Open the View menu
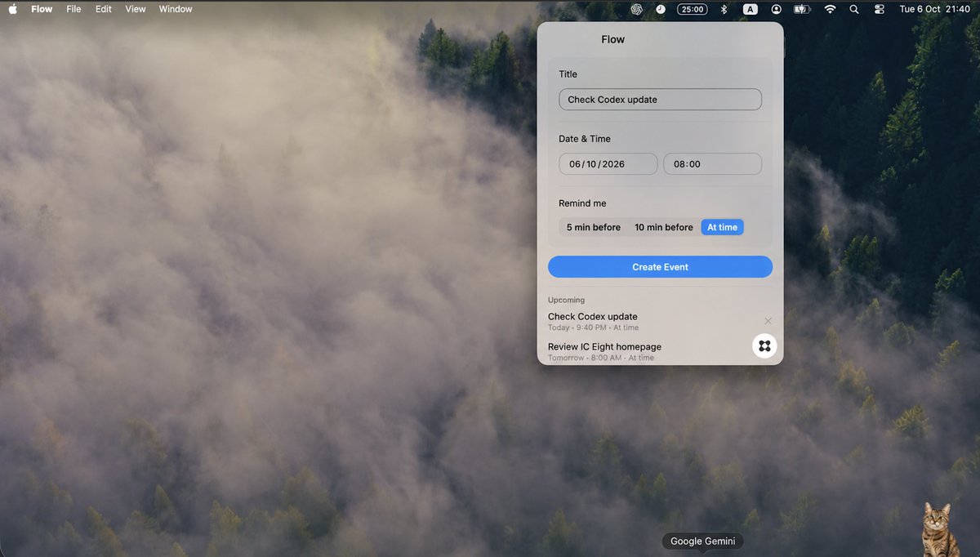The width and height of the screenshot is (980, 557). 136,9
